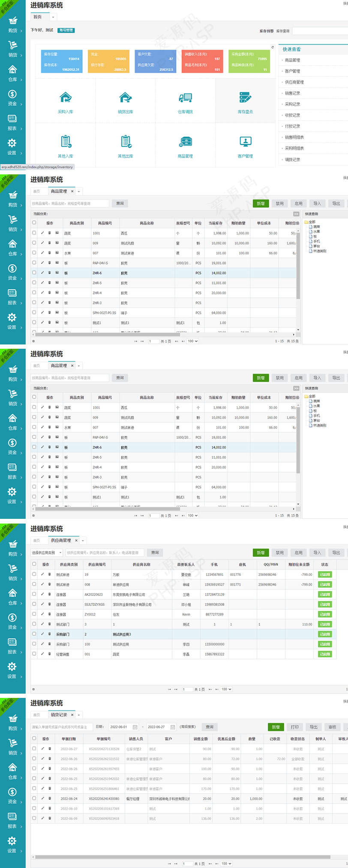This screenshot has height=868, width=348.
Task: Tick checkbox for sales order XS202206241430080
Action: [x=34, y=798]
